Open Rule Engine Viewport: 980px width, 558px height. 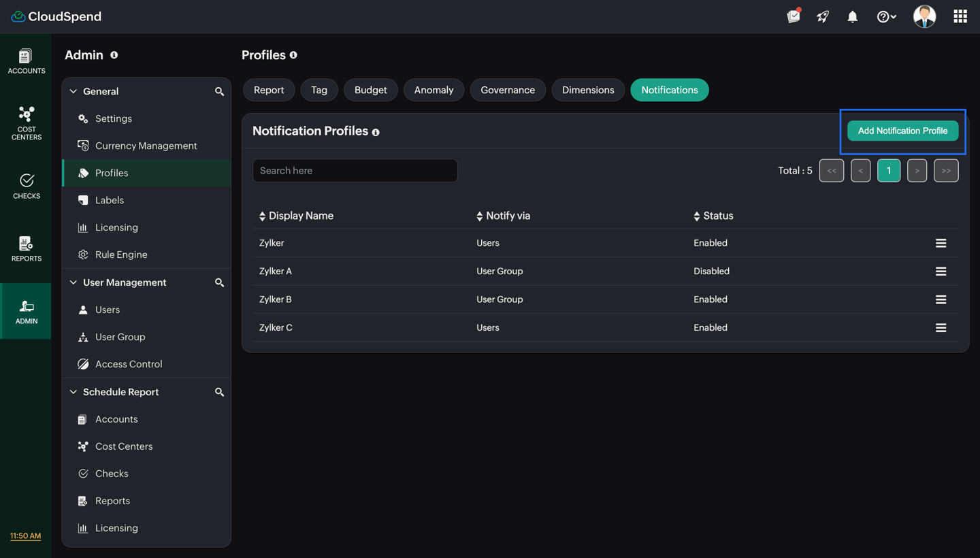point(147,255)
